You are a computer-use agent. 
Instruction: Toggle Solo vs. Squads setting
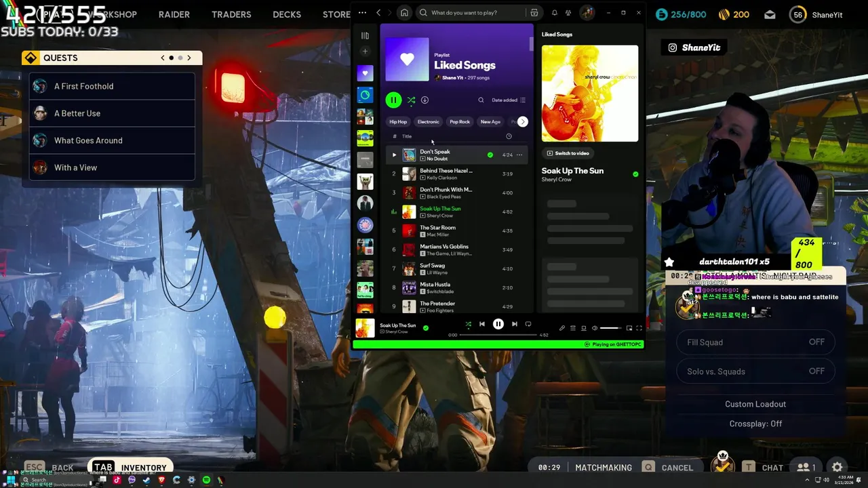point(755,371)
